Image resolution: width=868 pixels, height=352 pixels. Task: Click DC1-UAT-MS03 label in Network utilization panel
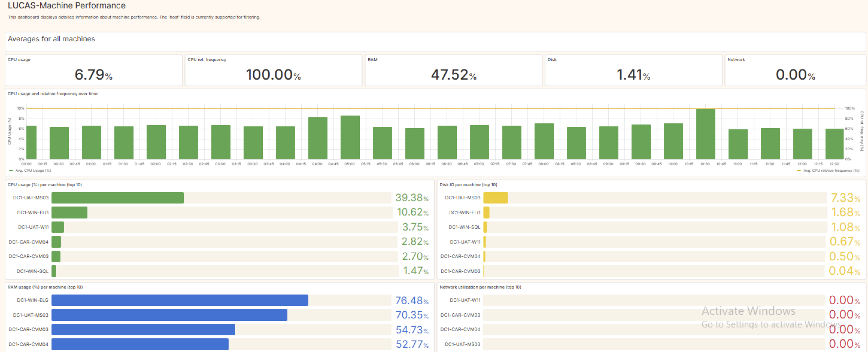pyautogui.click(x=462, y=345)
